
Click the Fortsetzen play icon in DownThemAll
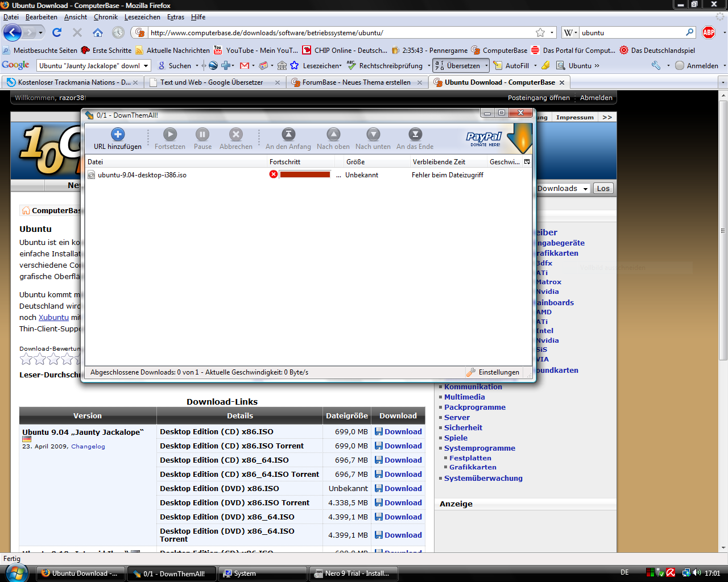(170, 134)
